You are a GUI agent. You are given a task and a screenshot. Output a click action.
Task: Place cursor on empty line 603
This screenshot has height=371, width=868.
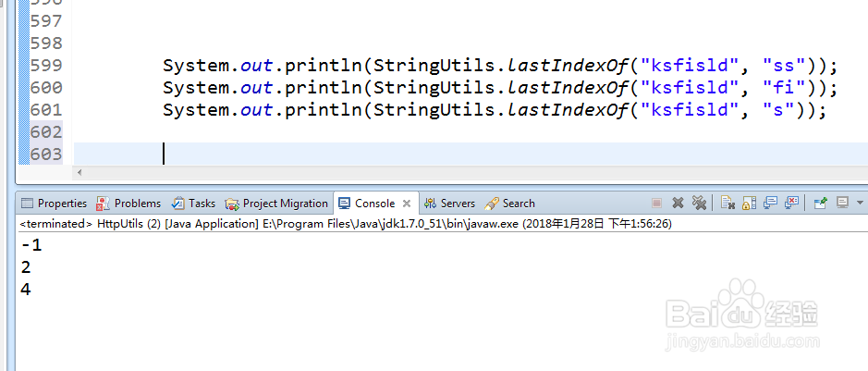[370, 154]
